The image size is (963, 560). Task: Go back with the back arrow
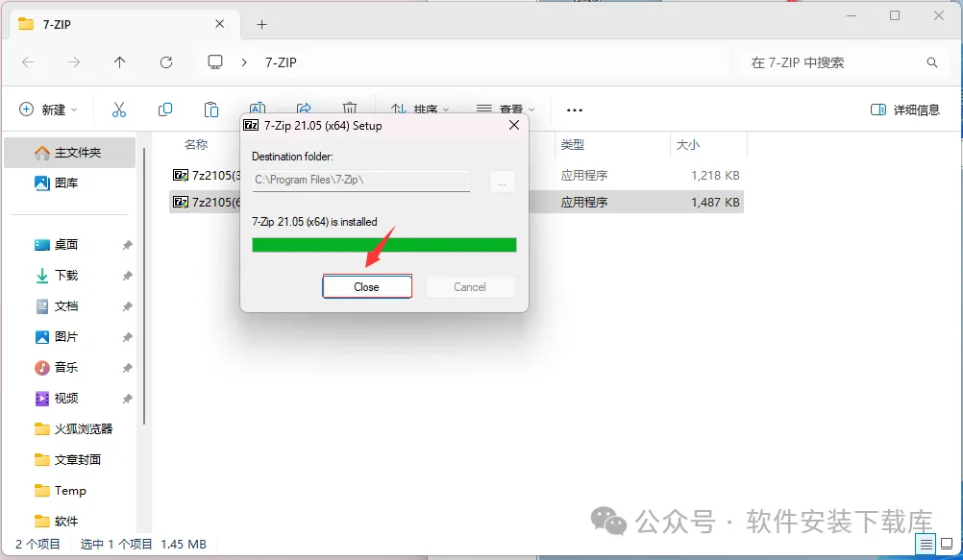pos(28,62)
